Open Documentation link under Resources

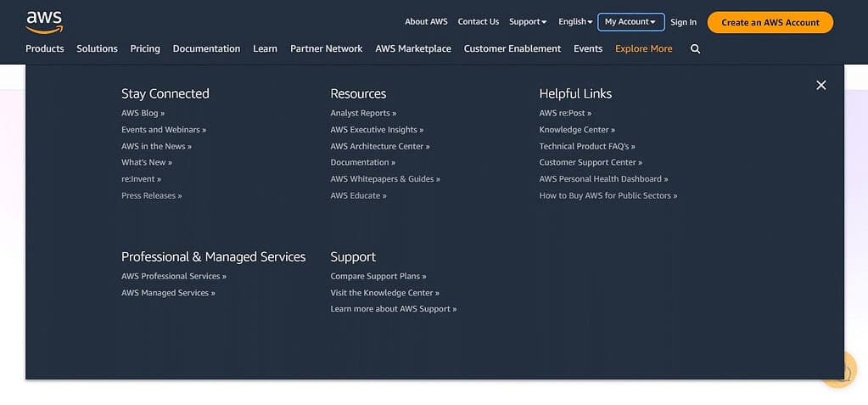(362, 162)
